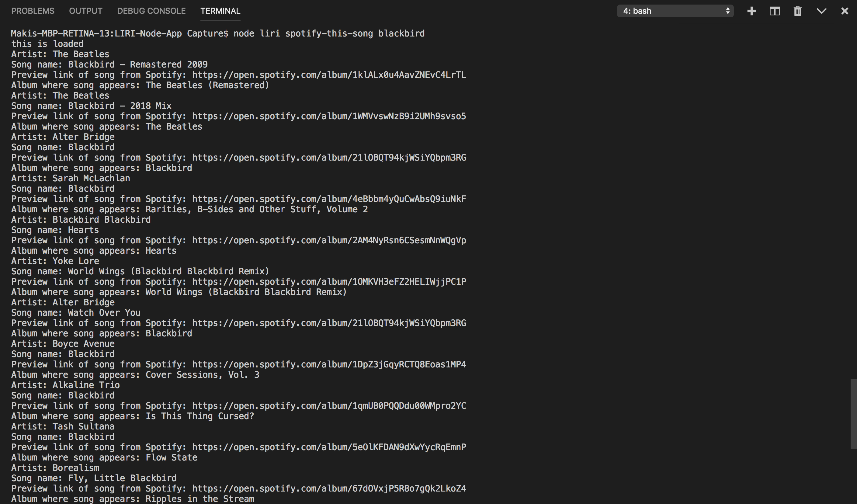Split the terminal with split icon
This screenshot has height=504, width=857.
click(775, 11)
